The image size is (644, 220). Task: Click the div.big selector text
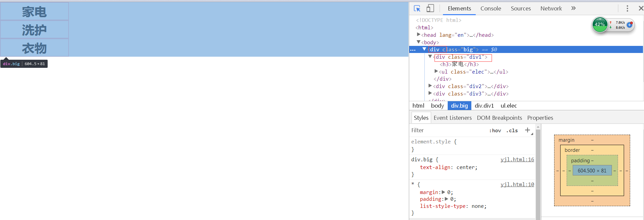(422, 160)
